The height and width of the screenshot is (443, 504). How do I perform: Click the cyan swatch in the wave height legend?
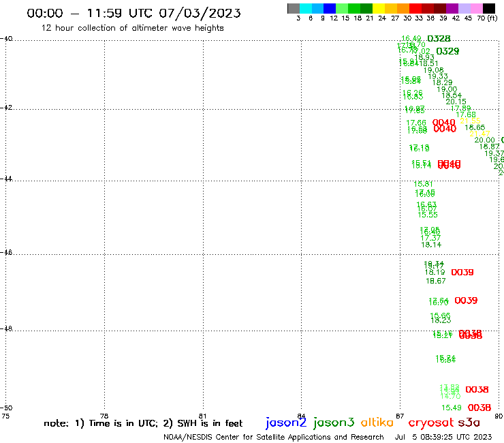pyautogui.click(x=306, y=8)
